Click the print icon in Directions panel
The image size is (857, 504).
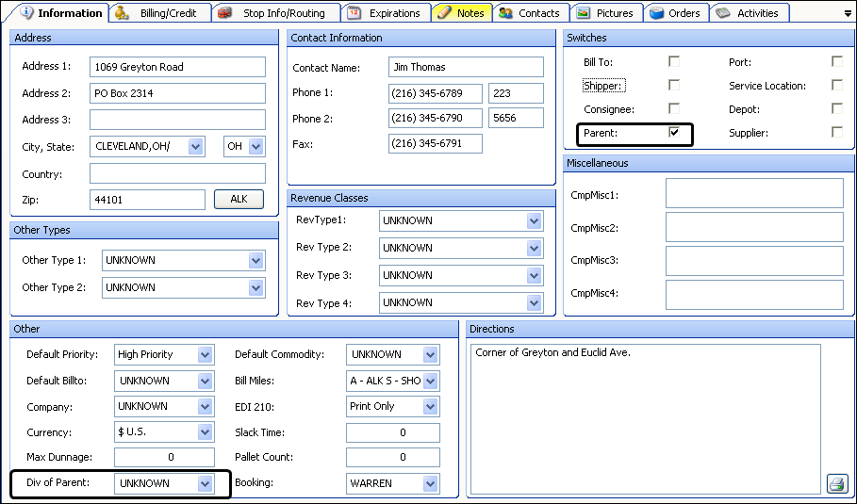(836, 483)
